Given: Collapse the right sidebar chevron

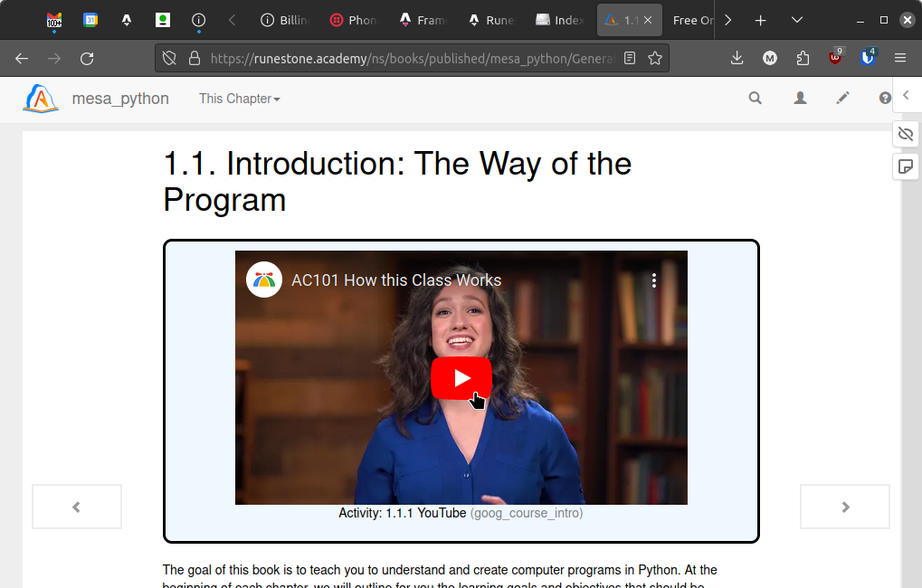Looking at the screenshot, I should (906, 95).
